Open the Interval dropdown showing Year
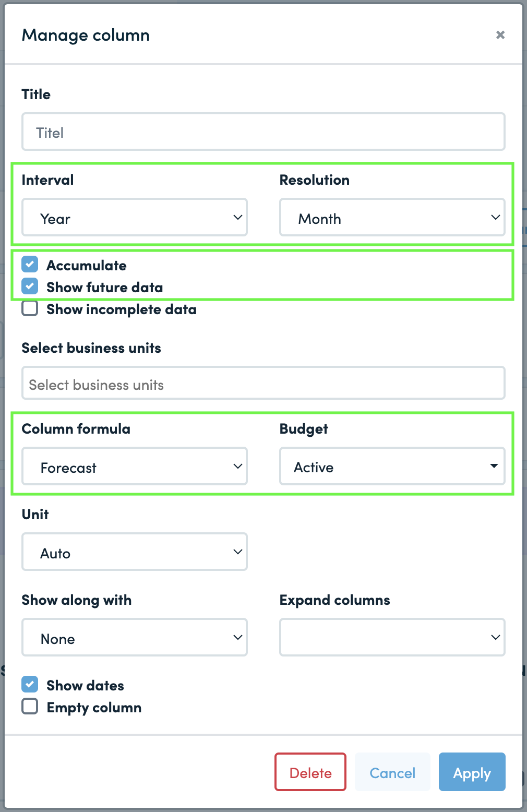Viewport: 527px width, 812px height. 135,218
